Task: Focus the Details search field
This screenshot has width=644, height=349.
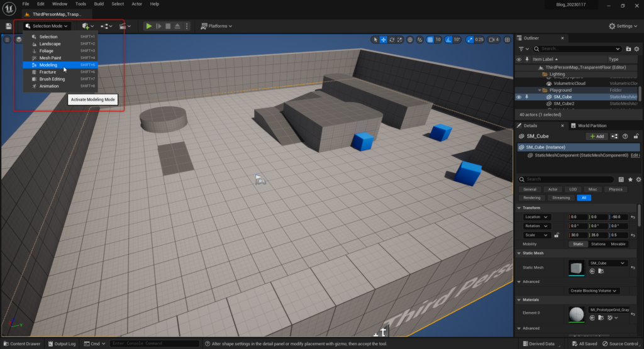Action: pos(565,179)
